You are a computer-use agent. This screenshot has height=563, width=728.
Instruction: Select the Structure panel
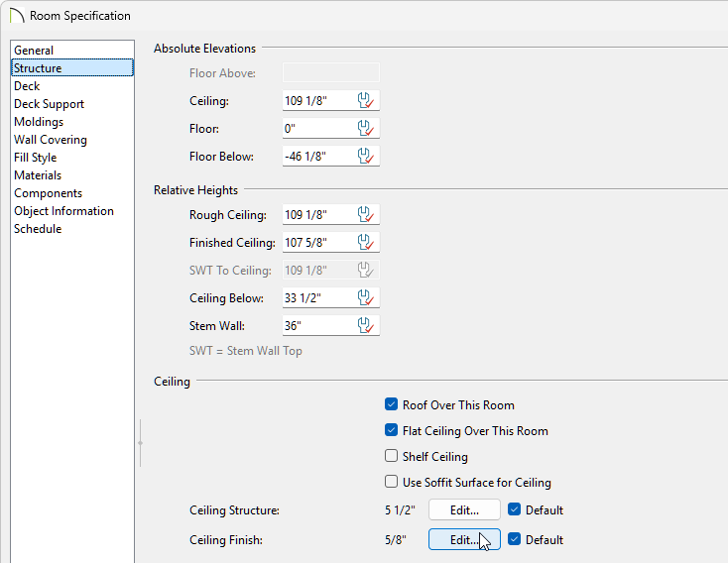[x=72, y=67]
